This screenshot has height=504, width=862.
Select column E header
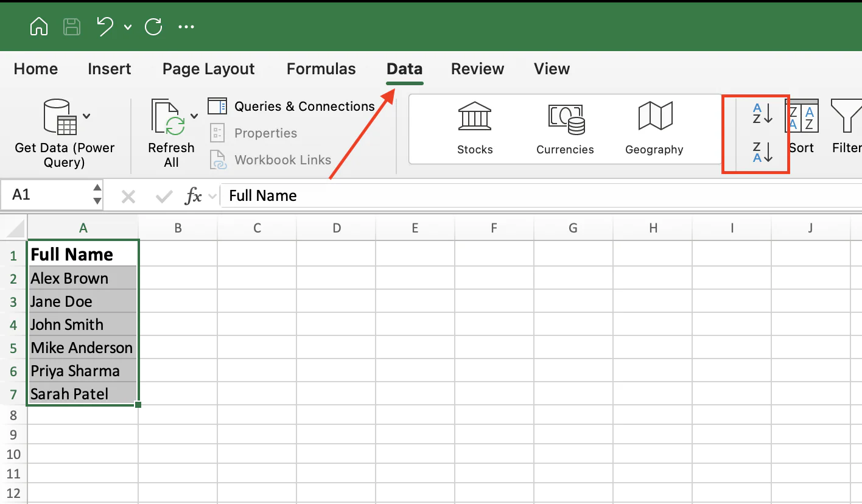coord(415,228)
